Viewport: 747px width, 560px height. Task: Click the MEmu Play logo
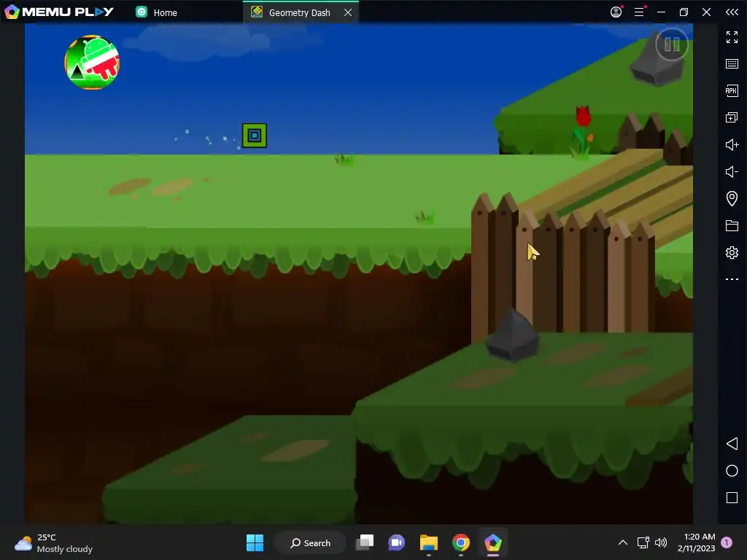(59, 12)
